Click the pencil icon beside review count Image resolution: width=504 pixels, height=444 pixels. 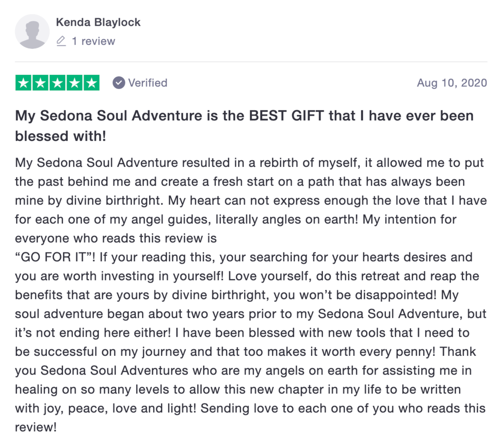coord(61,41)
